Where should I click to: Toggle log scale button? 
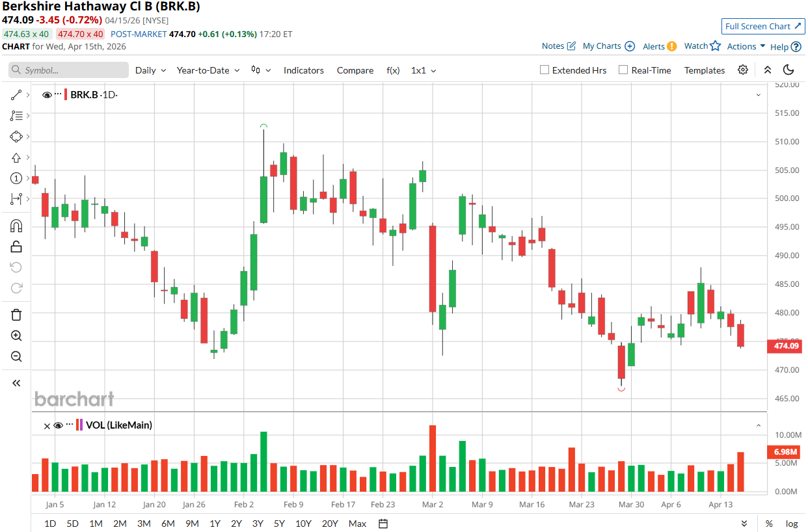[792, 524]
